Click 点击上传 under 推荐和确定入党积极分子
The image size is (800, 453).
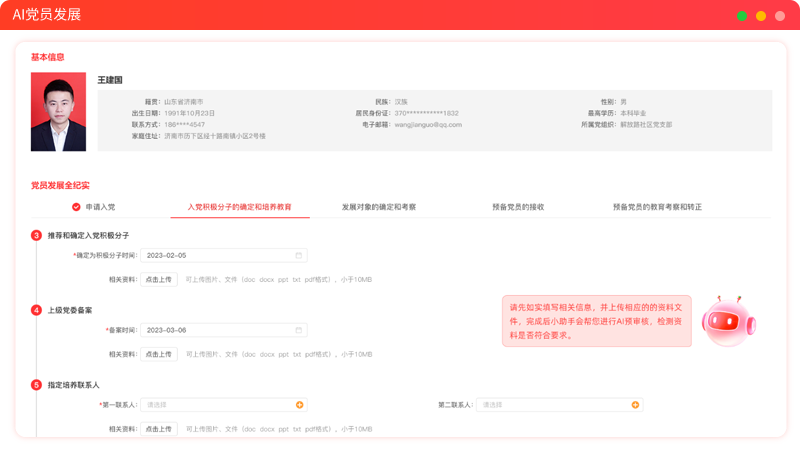coord(159,280)
